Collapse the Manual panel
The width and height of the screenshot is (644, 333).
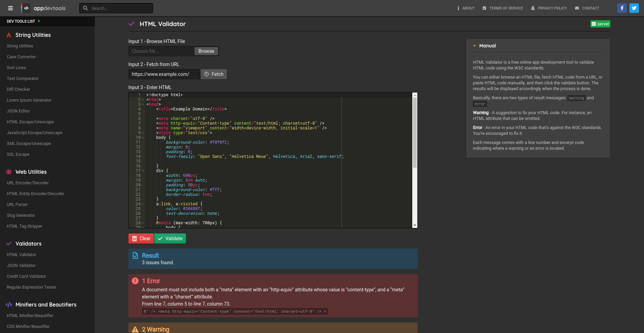point(474,46)
